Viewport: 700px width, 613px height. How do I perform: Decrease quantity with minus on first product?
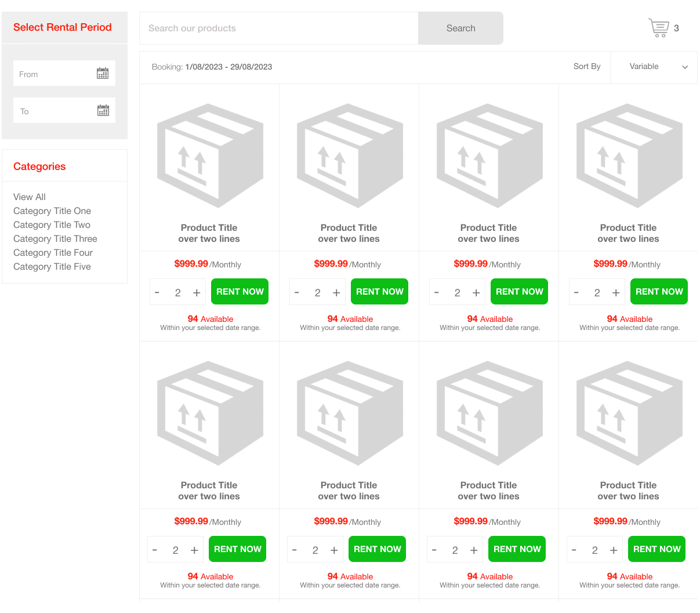coord(157,293)
